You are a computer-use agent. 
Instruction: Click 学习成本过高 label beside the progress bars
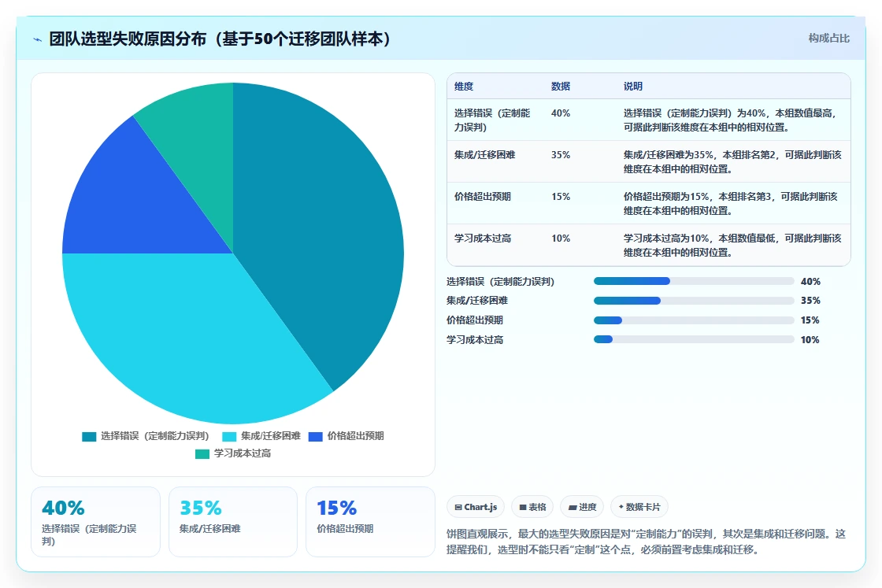pos(475,340)
